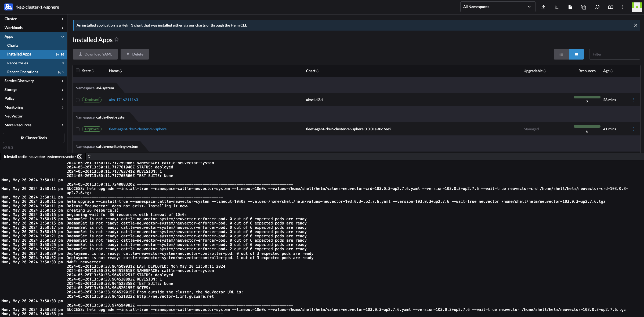The image size is (644, 317).
Task: Click the Namespace: cattle-monitoring-system group header
Action: tap(107, 146)
